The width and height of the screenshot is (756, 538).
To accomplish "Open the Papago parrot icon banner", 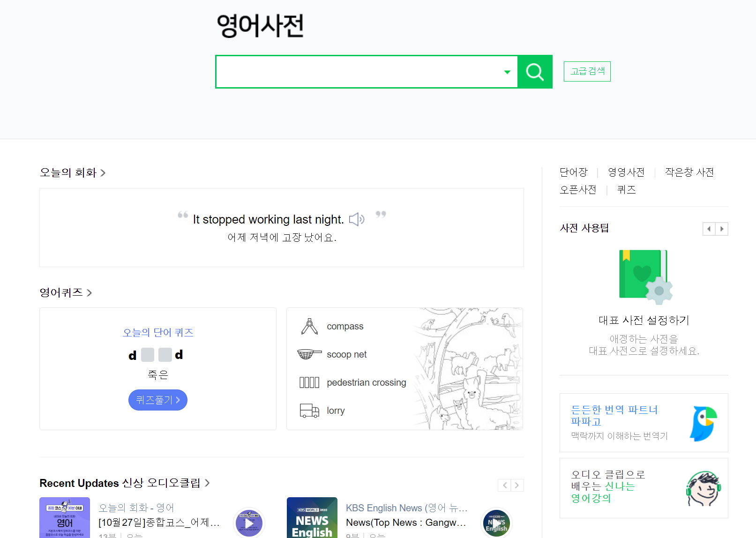I will coord(703,423).
